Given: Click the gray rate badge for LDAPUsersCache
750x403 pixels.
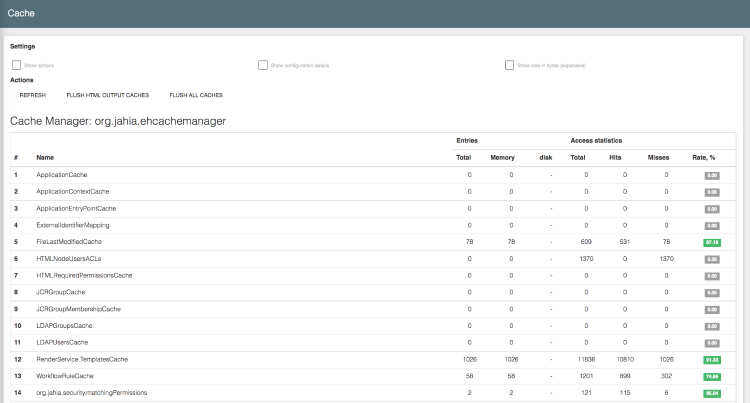Looking at the screenshot, I should [x=712, y=343].
